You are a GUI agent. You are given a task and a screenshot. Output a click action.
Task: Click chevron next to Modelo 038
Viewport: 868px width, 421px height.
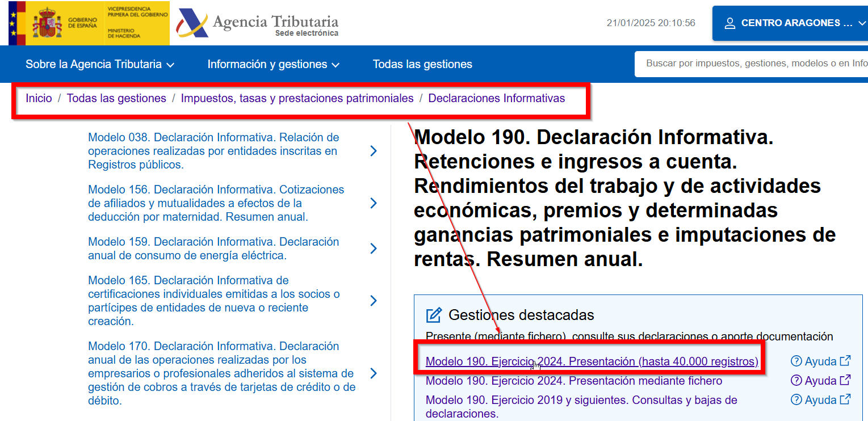373,151
